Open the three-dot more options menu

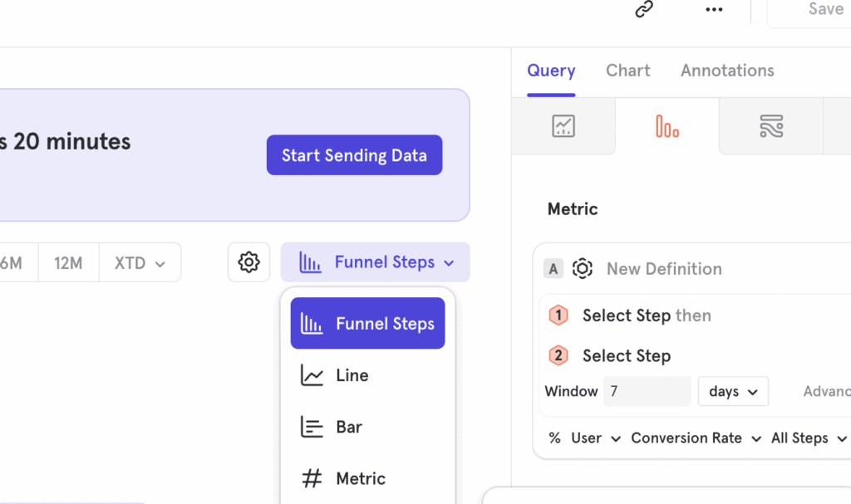[714, 9]
